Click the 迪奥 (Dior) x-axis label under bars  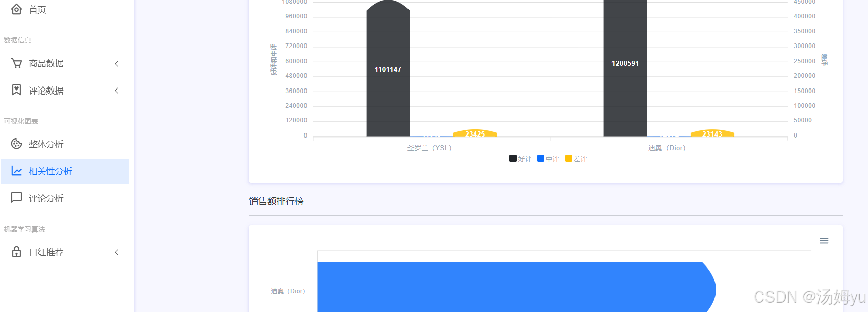coord(667,148)
